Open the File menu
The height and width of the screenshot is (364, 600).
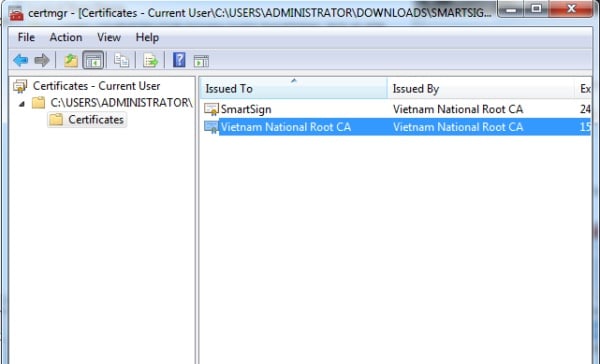[x=26, y=38]
